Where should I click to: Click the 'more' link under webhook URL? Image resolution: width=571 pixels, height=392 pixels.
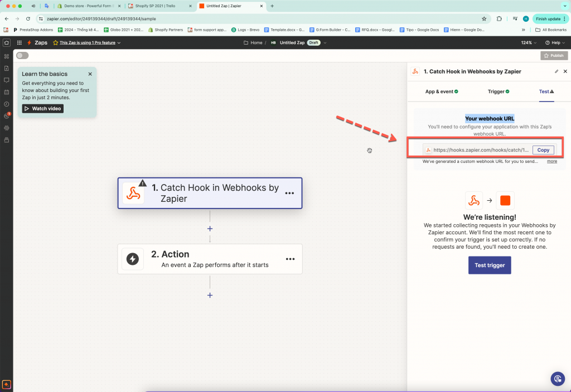pyautogui.click(x=551, y=161)
